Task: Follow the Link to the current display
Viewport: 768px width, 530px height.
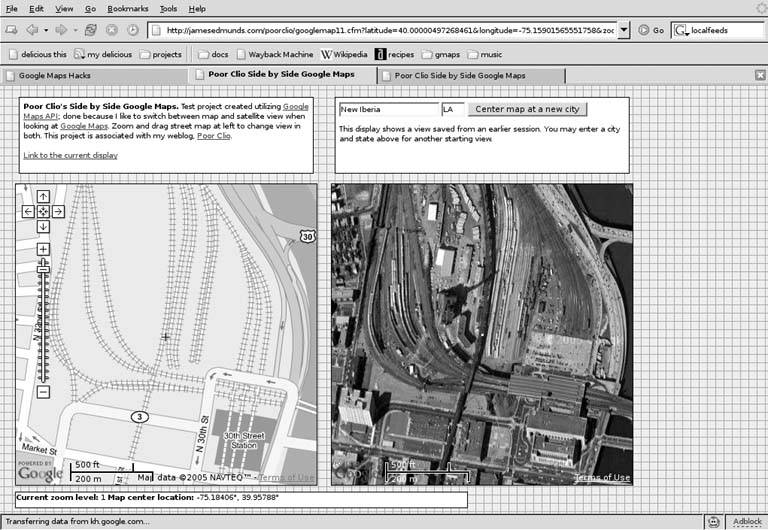Action: pos(70,155)
